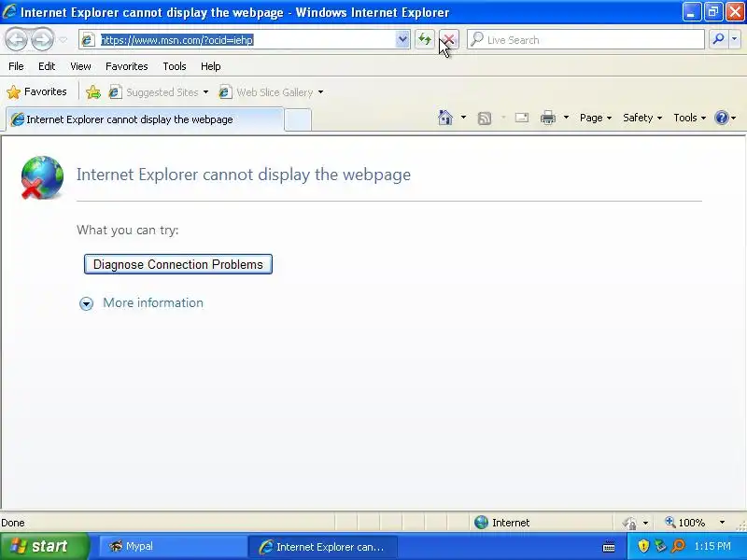Click the RSS Feeds icon

pyautogui.click(x=484, y=118)
